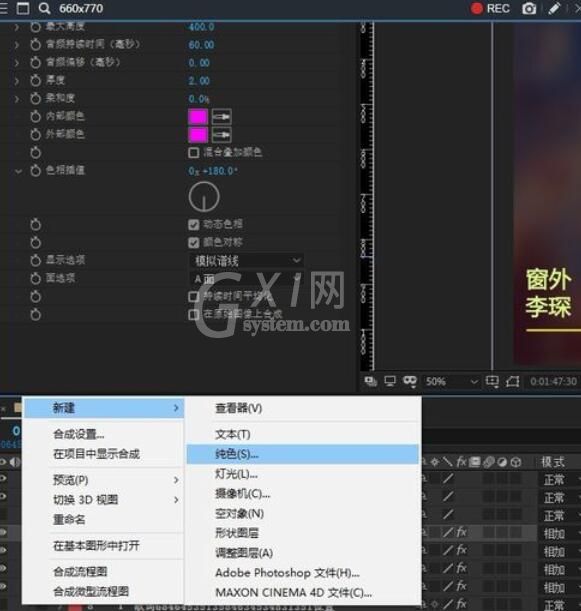Expand the 柔和度 property
This screenshot has height=611, width=581.
click(17, 99)
